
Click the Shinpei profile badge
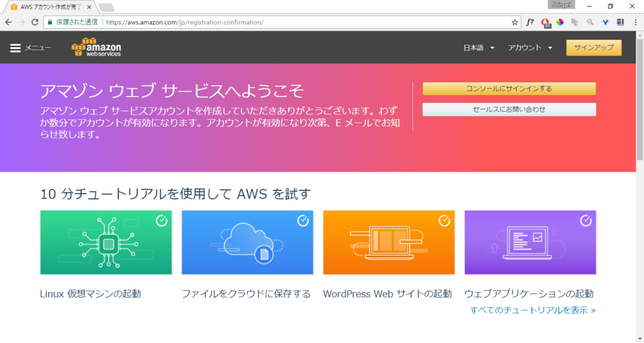click(561, 5)
